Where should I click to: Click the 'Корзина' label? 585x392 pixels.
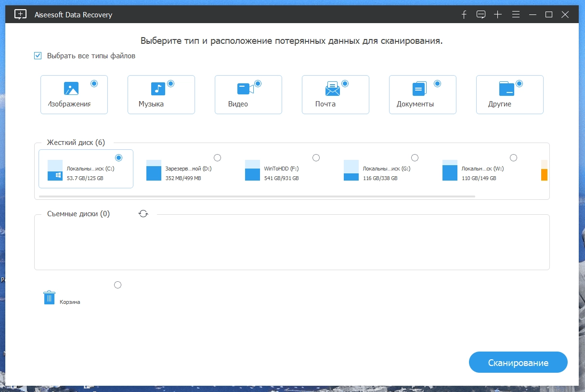click(70, 302)
